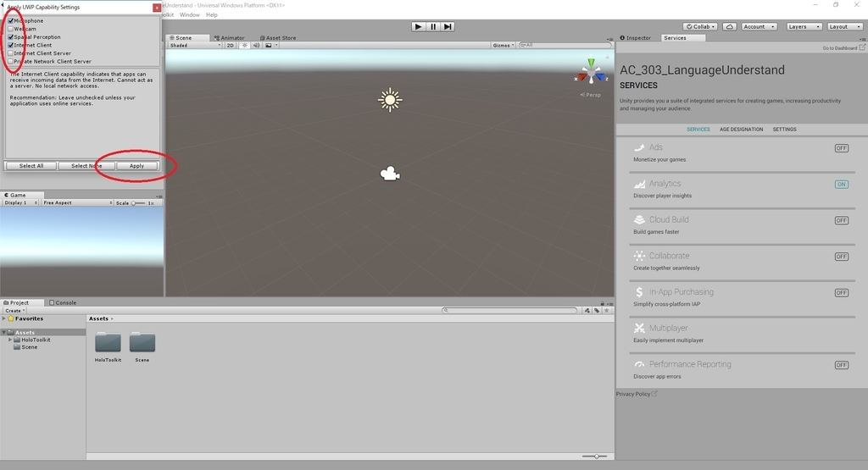868x470 pixels.
Task: Click the Cloud Build service icon
Action: click(639, 219)
